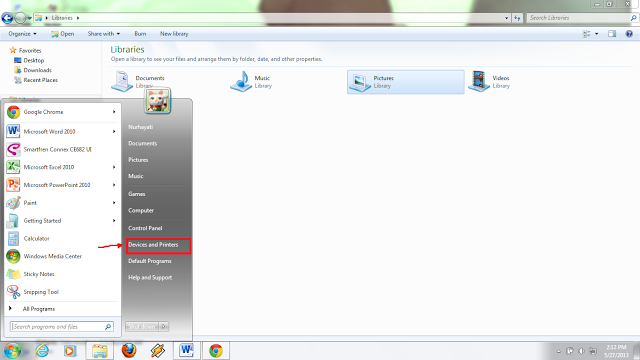Open Control Panel from Start menu

pyautogui.click(x=145, y=228)
